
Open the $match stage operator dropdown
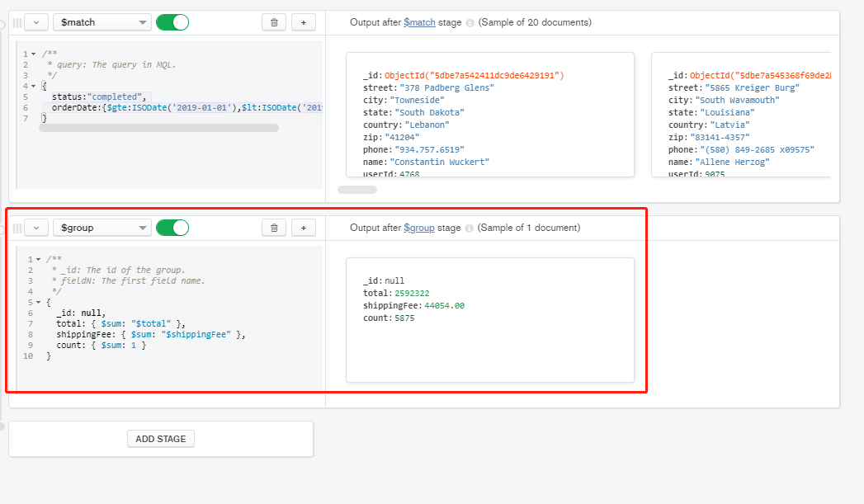point(102,22)
